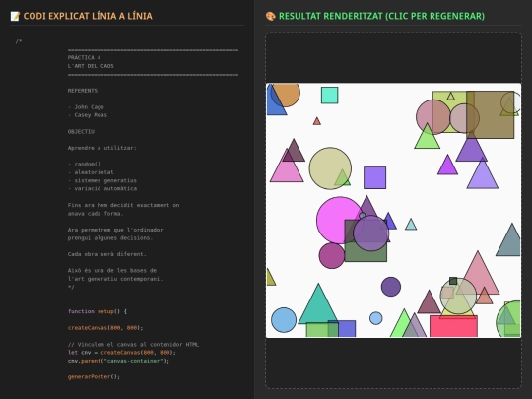Click the "- random()" list line
The height and width of the screenshot is (399, 532).
84,164
